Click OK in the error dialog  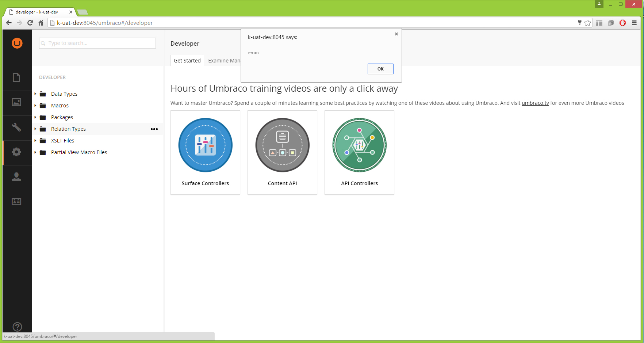tap(380, 69)
